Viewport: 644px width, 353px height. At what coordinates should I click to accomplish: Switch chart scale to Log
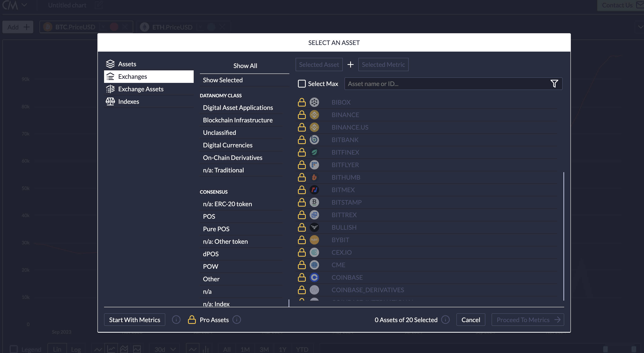76,349
